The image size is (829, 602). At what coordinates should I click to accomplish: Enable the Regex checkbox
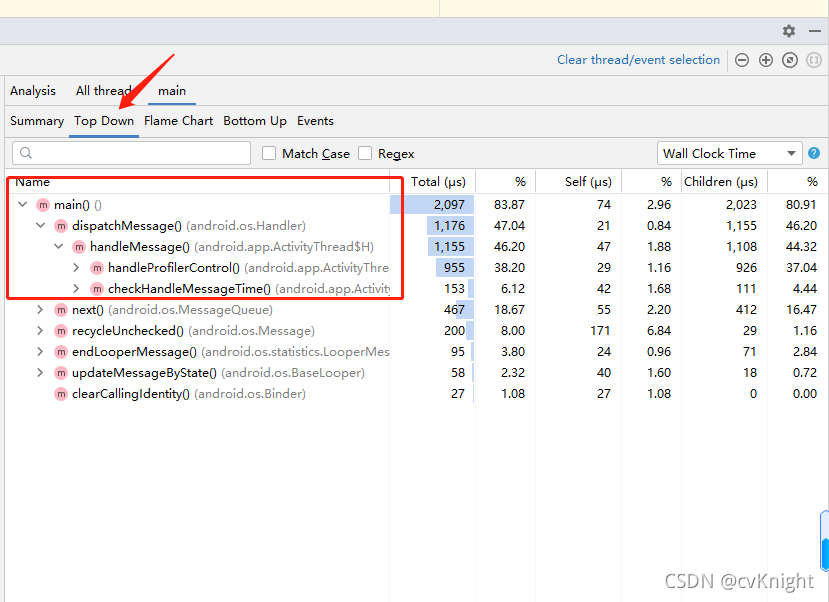click(x=365, y=153)
